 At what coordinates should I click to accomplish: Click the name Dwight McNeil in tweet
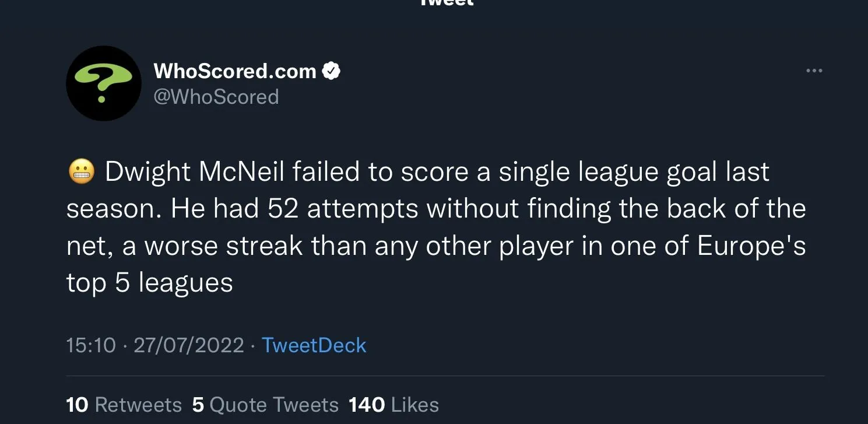[196, 173]
